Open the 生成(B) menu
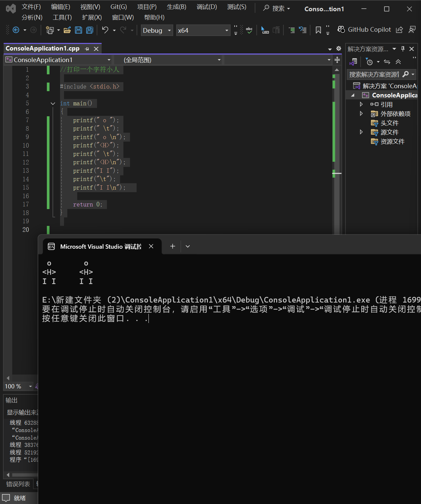Viewport: 421px width, 504px height. [177, 7]
